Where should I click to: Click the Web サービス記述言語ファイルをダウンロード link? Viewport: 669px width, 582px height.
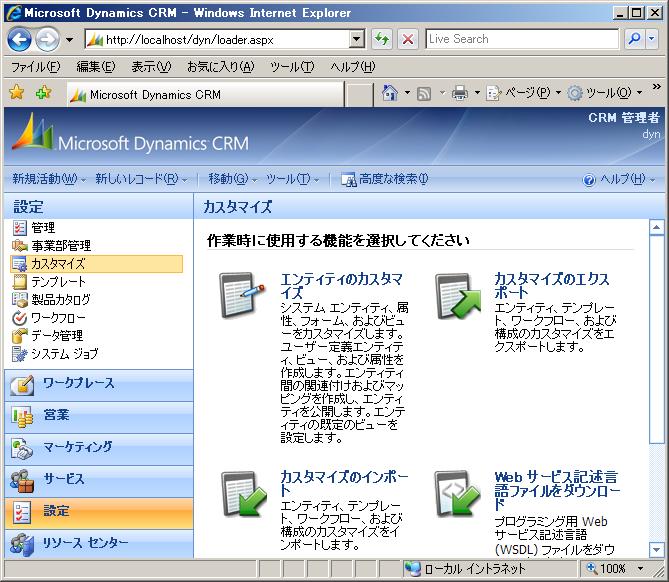coord(557,490)
